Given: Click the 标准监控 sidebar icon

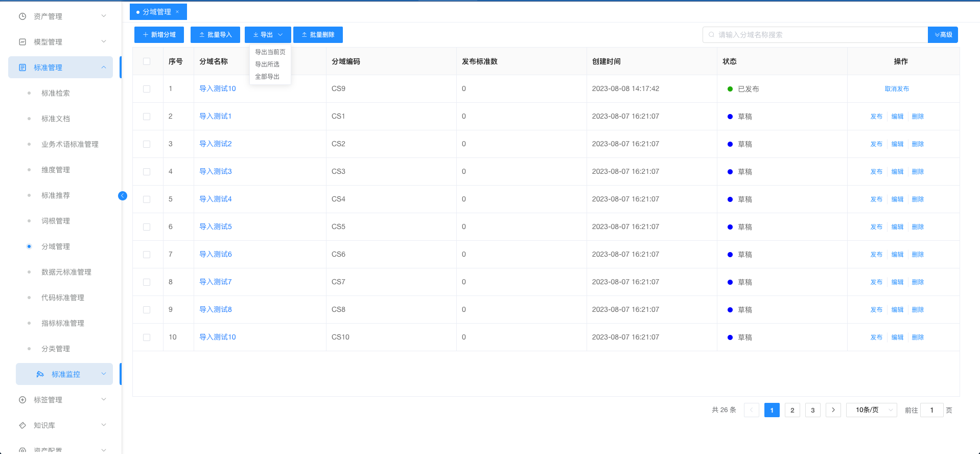Looking at the screenshot, I should (40, 374).
